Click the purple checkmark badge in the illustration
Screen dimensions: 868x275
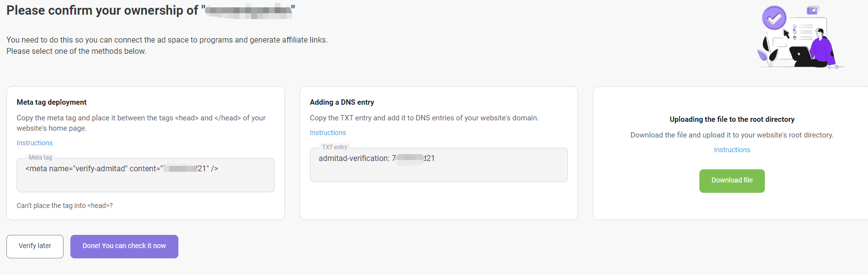774,18
